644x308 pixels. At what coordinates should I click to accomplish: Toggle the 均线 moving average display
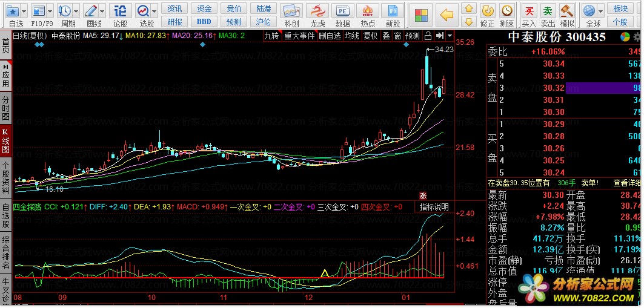point(351,36)
